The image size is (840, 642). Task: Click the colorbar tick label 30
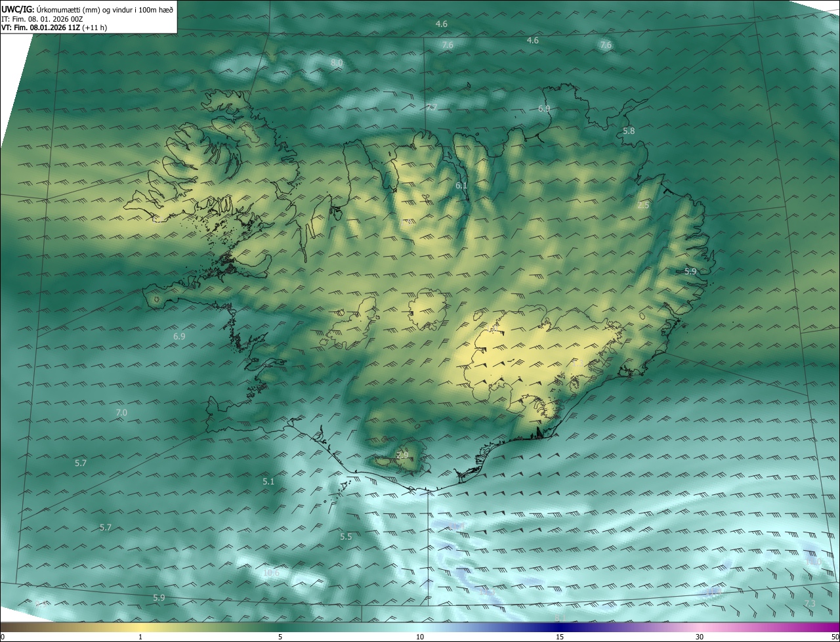(700, 637)
